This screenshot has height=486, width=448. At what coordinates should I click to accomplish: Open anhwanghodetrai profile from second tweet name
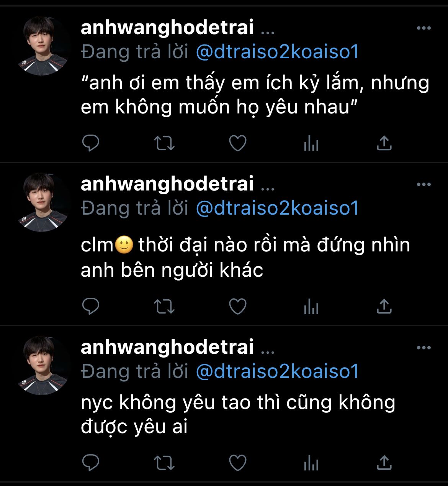(167, 184)
